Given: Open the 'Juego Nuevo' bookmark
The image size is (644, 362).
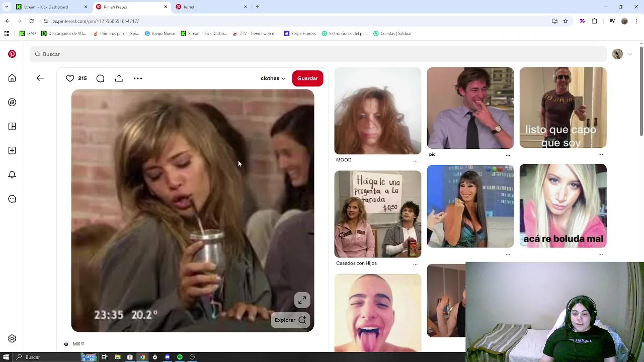Looking at the screenshot, I should tap(160, 34).
